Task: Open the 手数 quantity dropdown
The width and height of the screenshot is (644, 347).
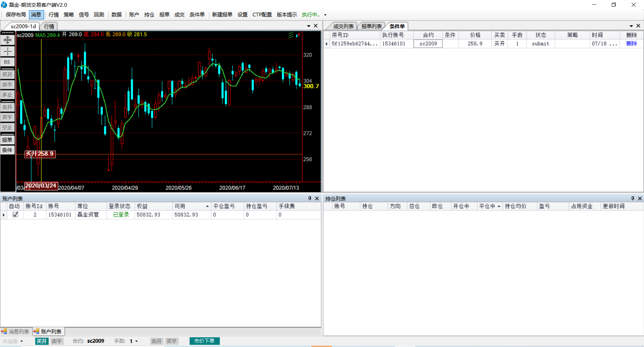Action: pos(137,341)
